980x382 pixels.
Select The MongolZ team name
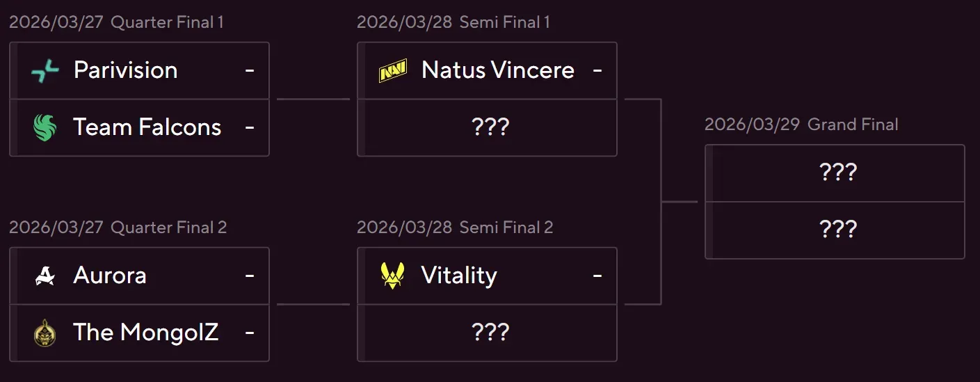pos(145,333)
